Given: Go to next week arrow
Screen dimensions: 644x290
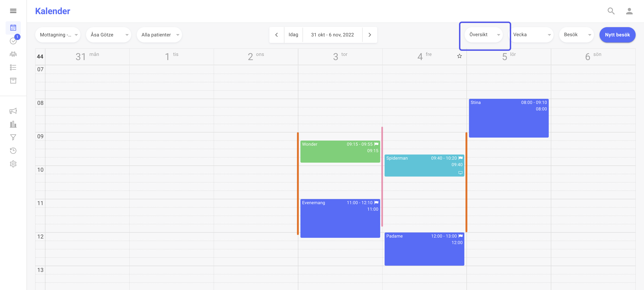Looking at the screenshot, I should [370, 35].
